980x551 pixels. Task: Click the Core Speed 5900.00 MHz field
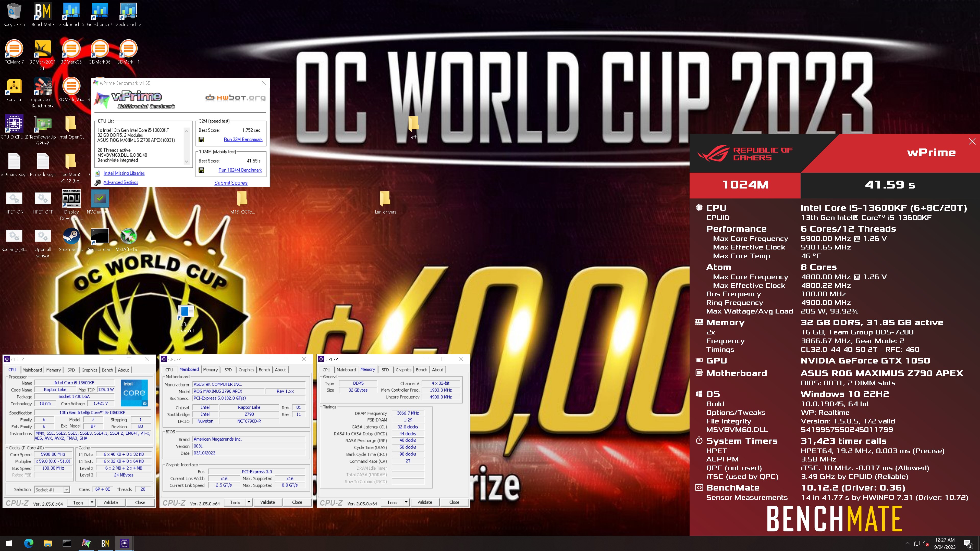coord(53,454)
